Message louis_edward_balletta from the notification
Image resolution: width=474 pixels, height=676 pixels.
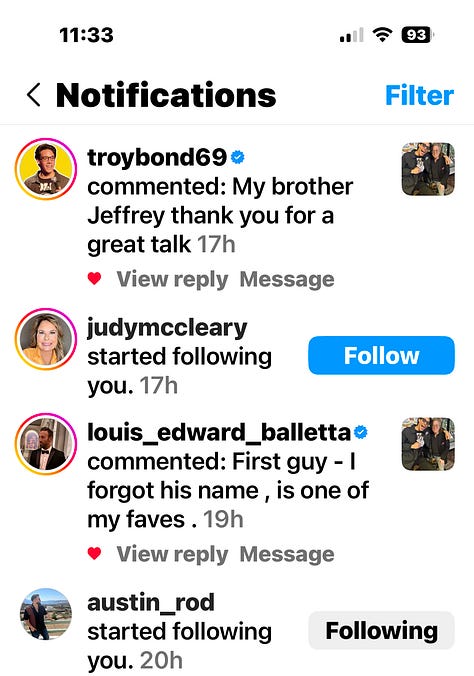pos(287,554)
